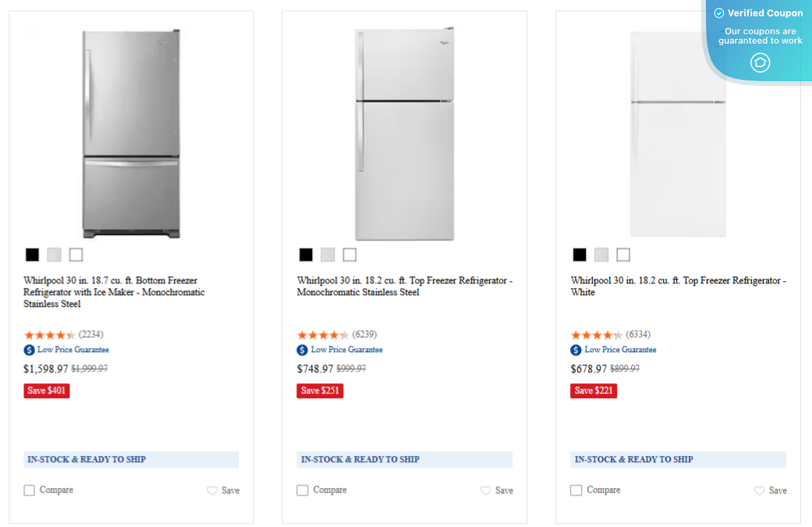Check Compare for the stainless top freezer refrigerator

[302, 490]
